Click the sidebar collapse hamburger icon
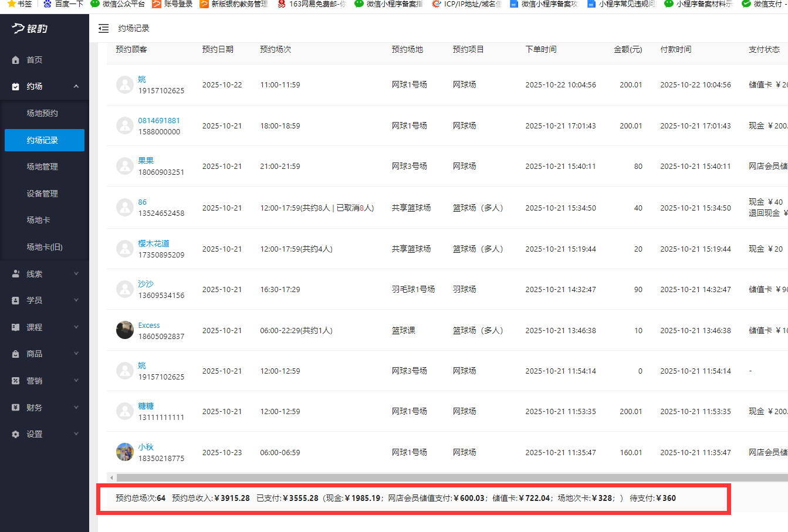788x532 pixels. click(104, 28)
